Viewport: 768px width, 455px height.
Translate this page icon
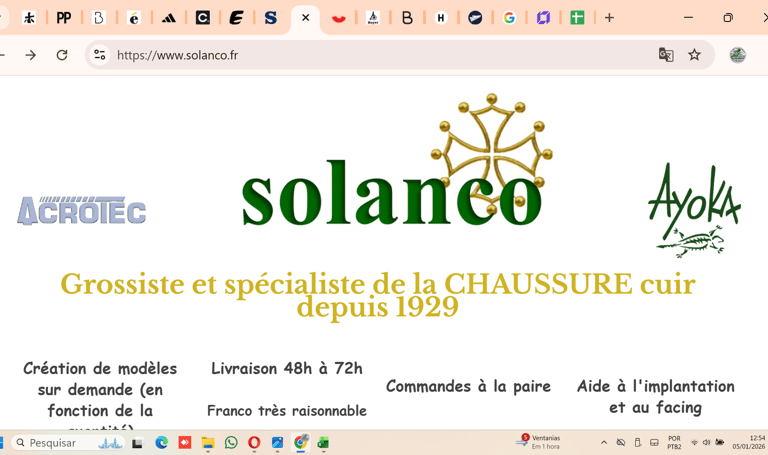(666, 55)
